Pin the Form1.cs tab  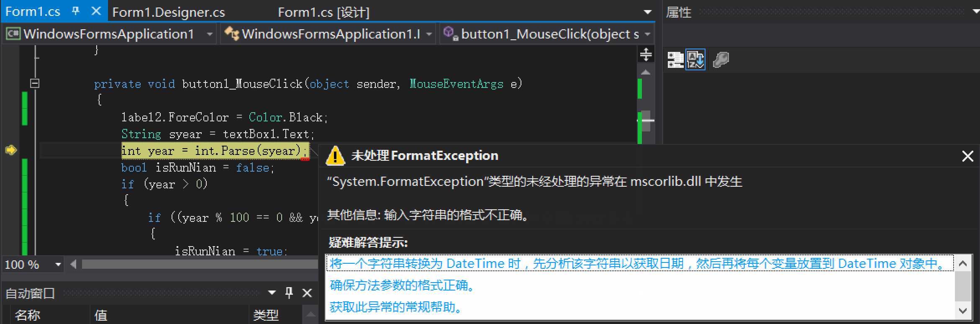(x=76, y=11)
